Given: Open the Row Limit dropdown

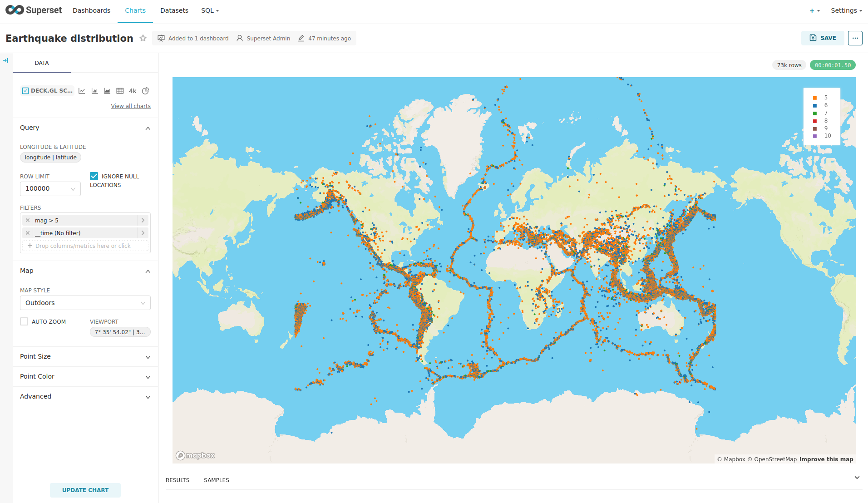Looking at the screenshot, I should 50,189.
